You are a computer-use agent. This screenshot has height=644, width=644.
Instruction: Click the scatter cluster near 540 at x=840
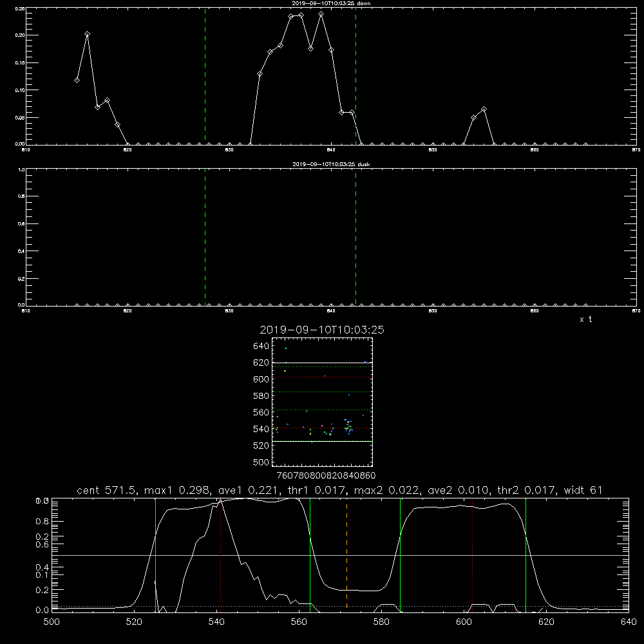tap(348, 427)
